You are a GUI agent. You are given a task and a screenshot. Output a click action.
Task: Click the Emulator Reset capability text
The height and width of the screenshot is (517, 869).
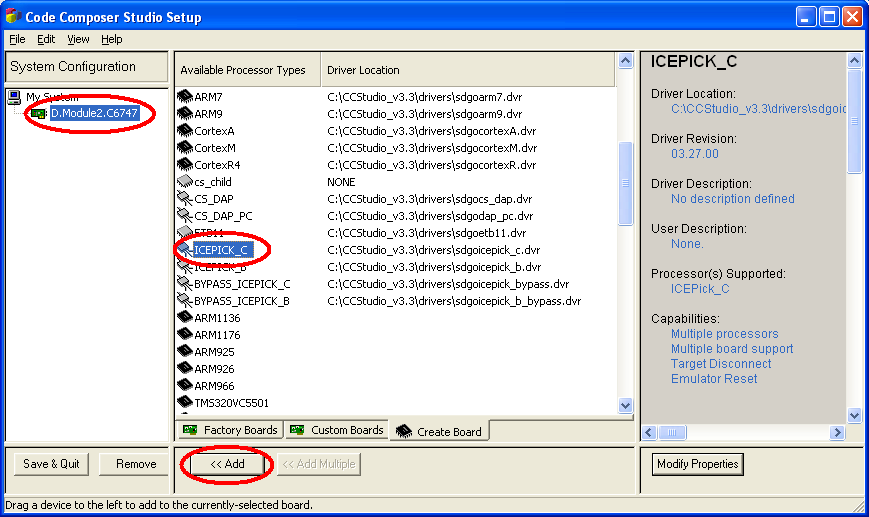click(714, 378)
